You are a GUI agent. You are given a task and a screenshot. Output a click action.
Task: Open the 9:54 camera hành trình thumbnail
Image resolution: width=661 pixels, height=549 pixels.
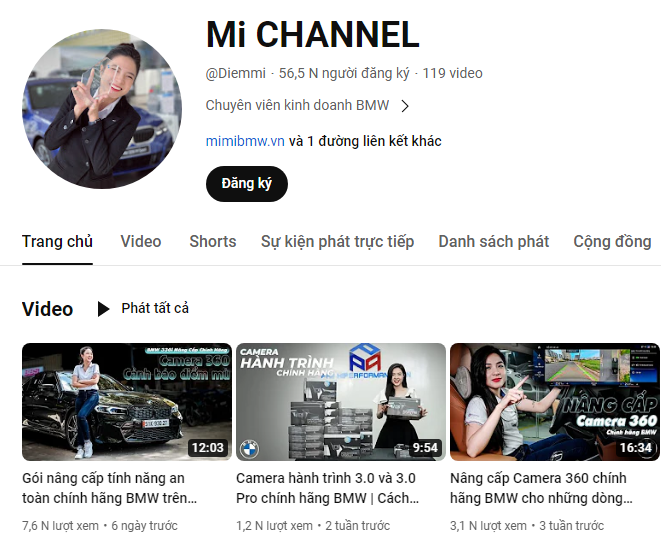click(341, 402)
